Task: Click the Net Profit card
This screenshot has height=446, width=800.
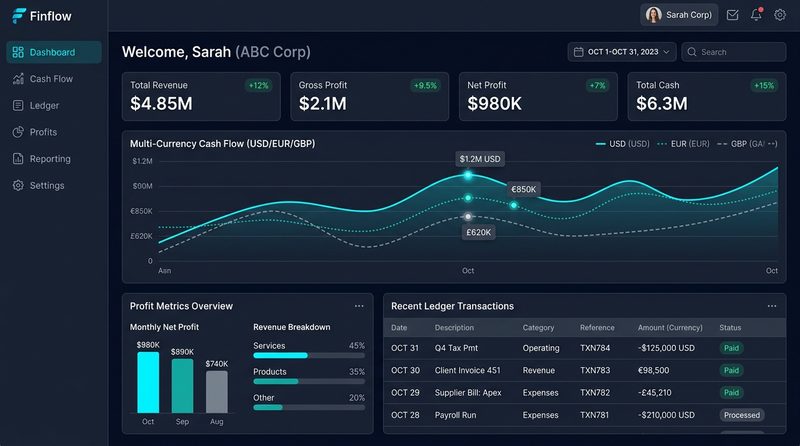Action: (x=538, y=96)
